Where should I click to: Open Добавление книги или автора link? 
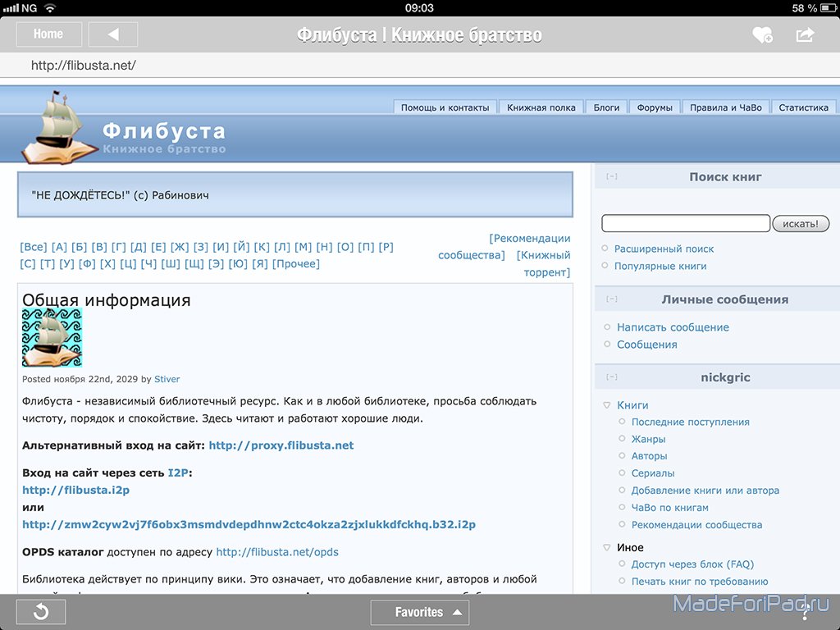tap(705, 491)
